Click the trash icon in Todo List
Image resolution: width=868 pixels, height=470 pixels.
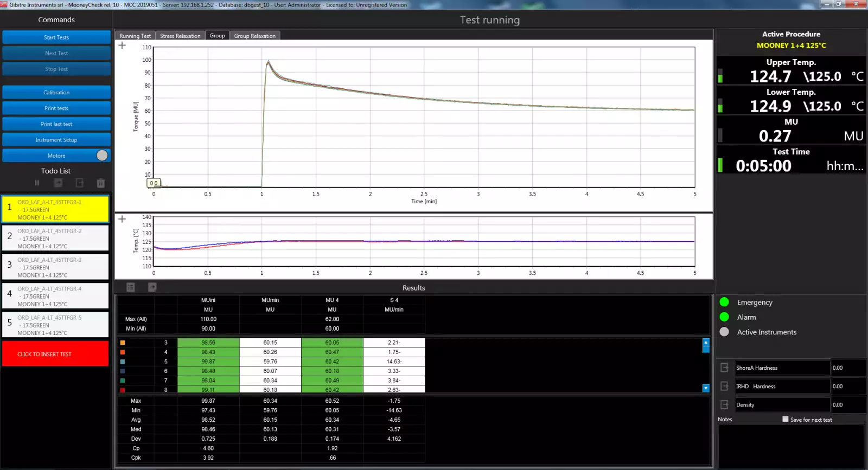(100, 183)
